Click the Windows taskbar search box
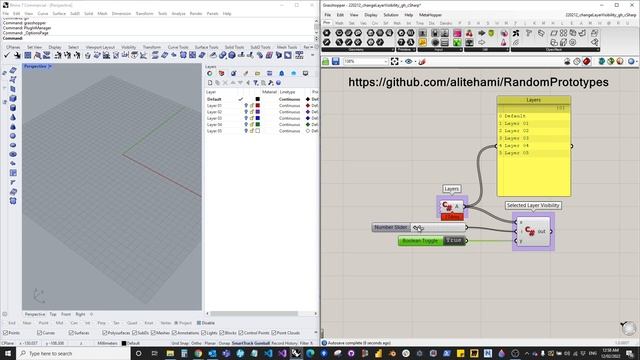The image size is (640, 360). [73, 353]
